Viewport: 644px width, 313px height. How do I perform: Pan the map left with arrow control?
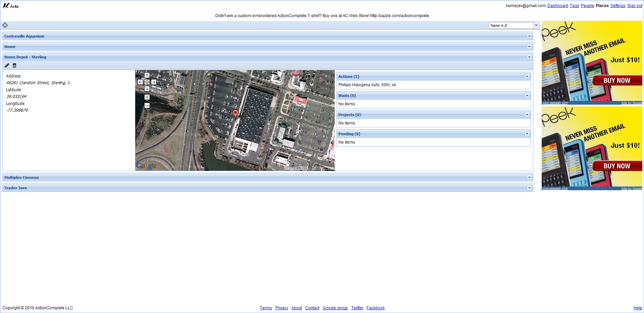[140, 82]
